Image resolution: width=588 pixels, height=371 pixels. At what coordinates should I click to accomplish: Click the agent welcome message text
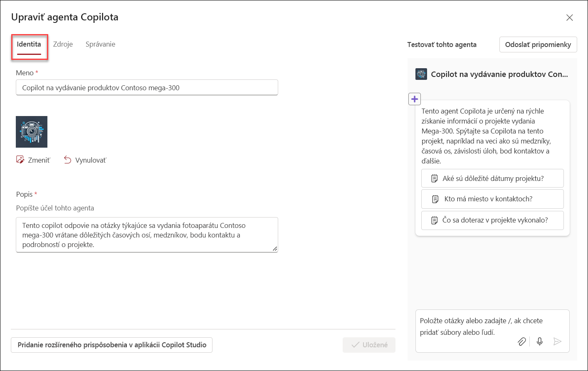[x=486, y=136]
